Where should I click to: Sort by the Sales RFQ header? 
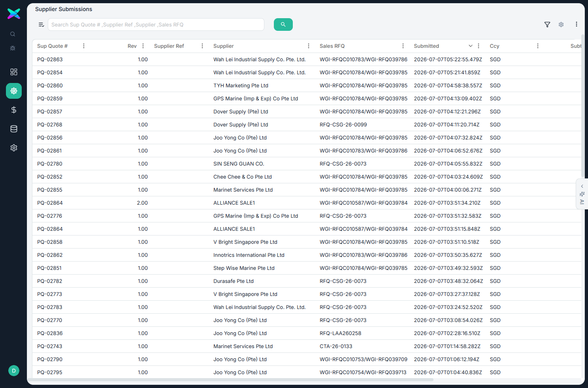click(332, 46)
